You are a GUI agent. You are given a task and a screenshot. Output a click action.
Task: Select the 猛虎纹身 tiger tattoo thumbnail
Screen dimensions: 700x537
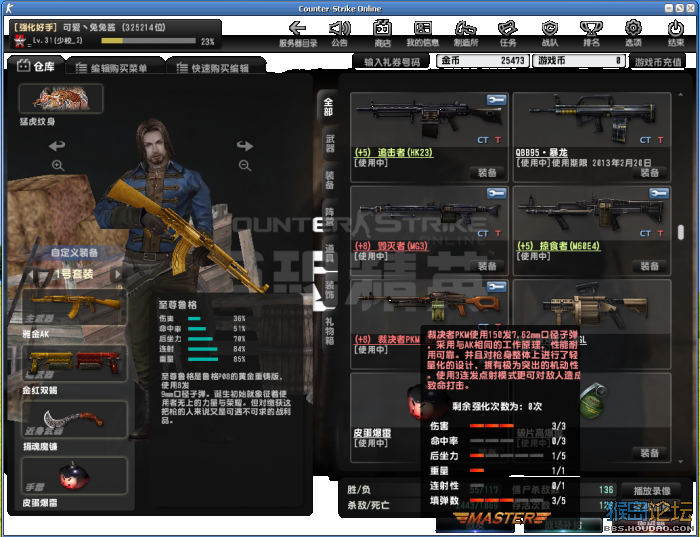pyautogui.click(x=61, y=98)
